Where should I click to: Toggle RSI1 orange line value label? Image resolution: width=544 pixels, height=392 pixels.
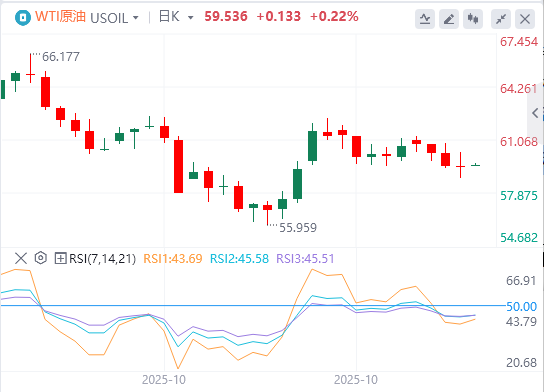(x=173, y=258)
